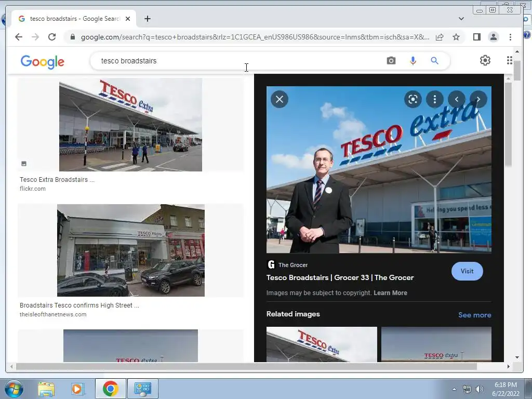The height and width of the screenshot is (399, 532).
Task: Launch Windows Media Player from taskbar
Action: coord(77,389)
